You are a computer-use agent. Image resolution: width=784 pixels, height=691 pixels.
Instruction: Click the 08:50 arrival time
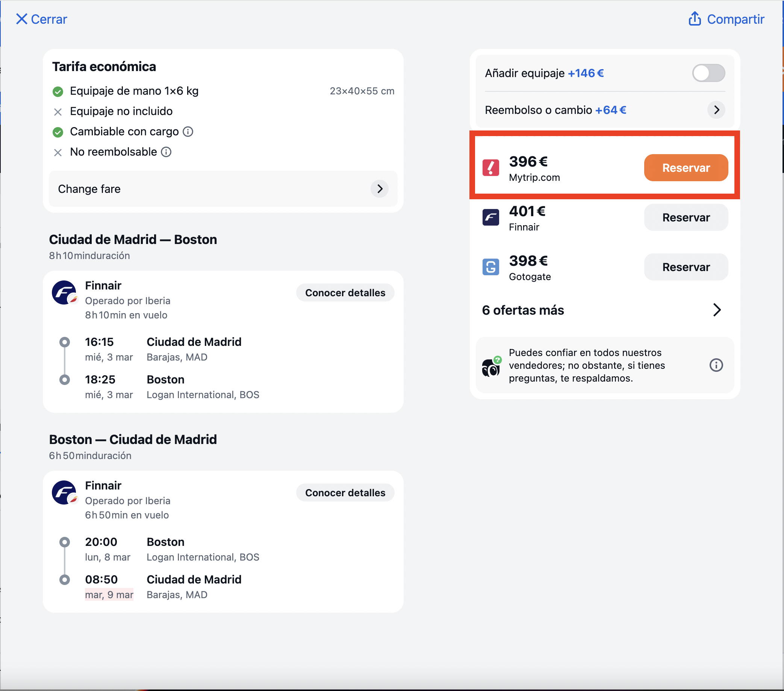(x=101, y=579)
